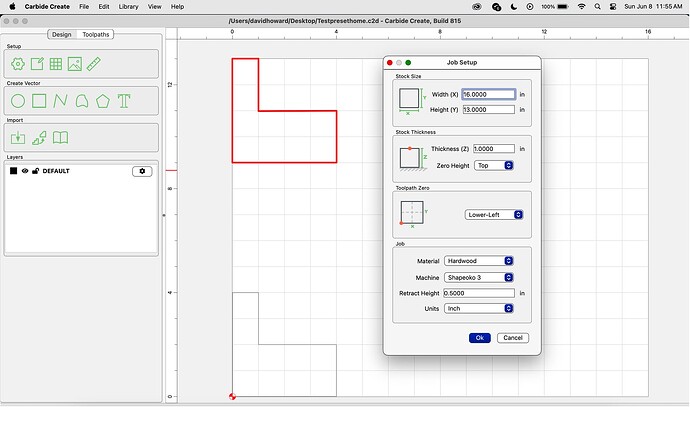
Task: Click the background image icon in Setup
Action: [x=75, y=64]
